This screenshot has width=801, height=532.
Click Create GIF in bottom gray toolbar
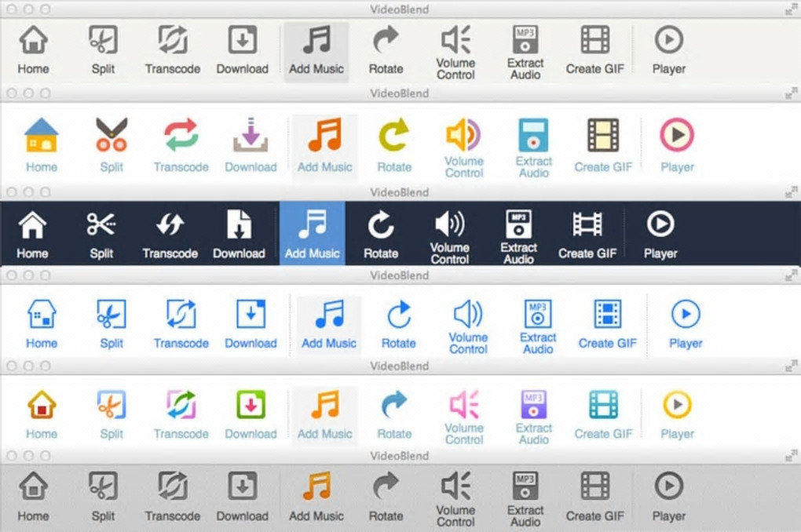[x=595, y=497]
